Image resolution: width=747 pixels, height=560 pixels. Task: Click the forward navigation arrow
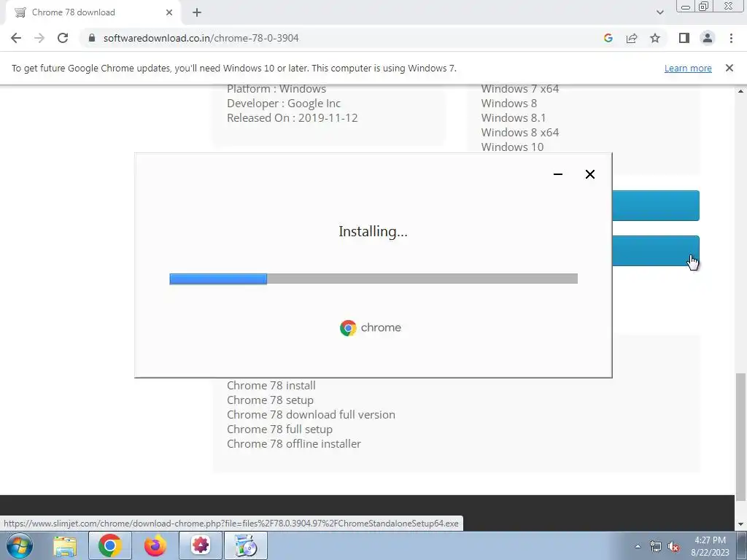[x=39, y=38]
